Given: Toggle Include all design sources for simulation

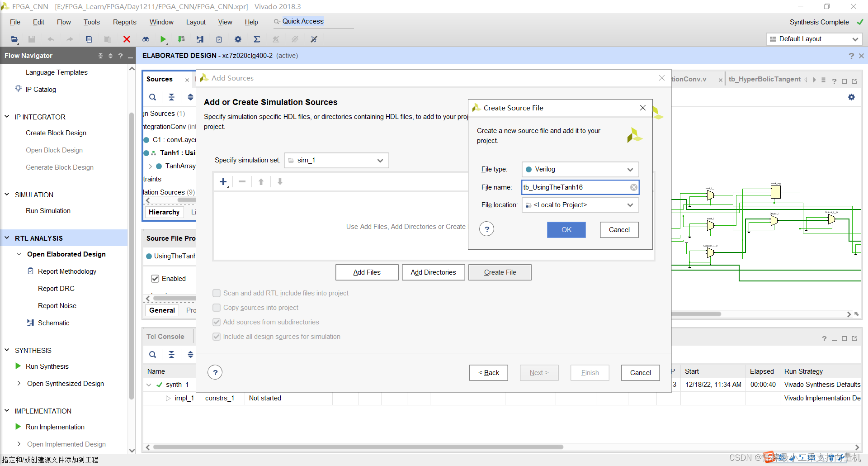Looking at the screenshot, I should tap(217, 337).
